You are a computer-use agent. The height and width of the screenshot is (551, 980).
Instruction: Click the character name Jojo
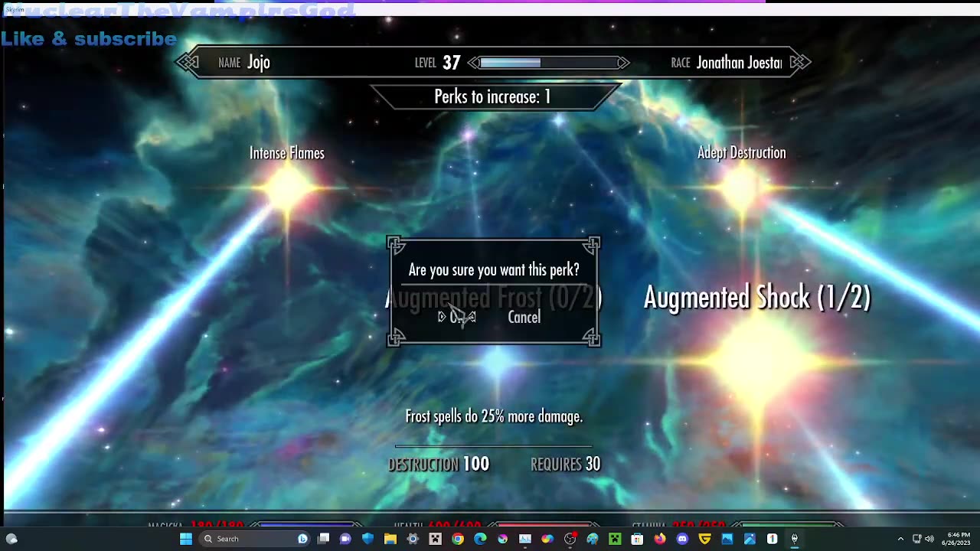pos(259,63)
